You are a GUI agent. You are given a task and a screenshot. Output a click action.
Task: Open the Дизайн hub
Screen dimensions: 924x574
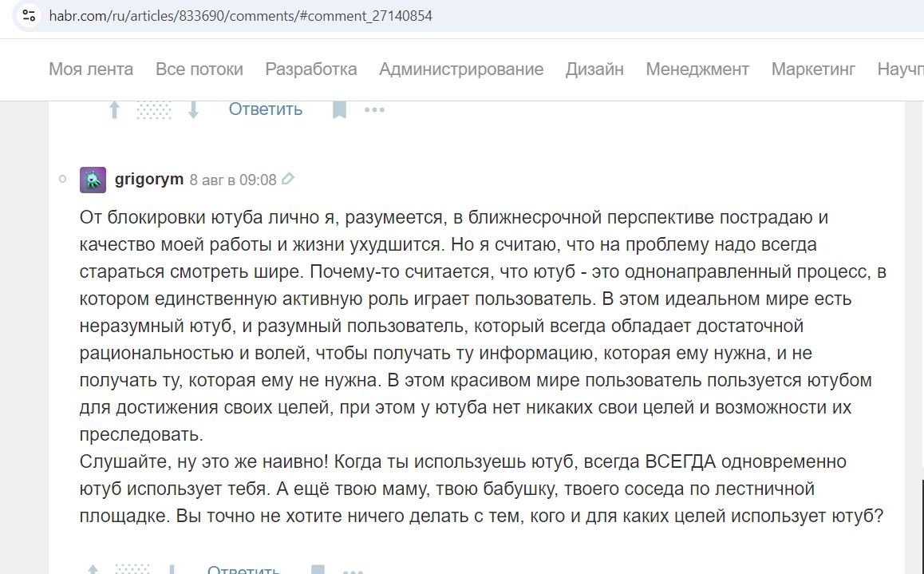coord(594,69)
